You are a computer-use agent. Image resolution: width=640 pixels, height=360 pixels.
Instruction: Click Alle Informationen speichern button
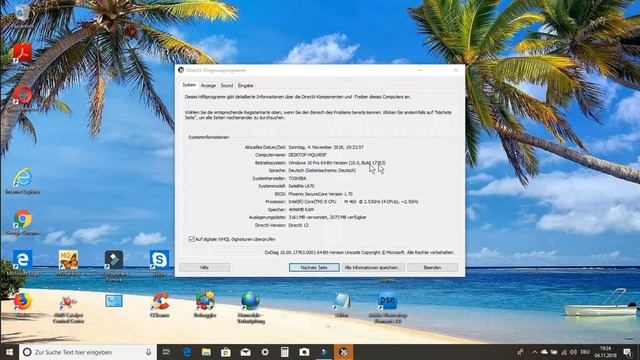point(373,267)
